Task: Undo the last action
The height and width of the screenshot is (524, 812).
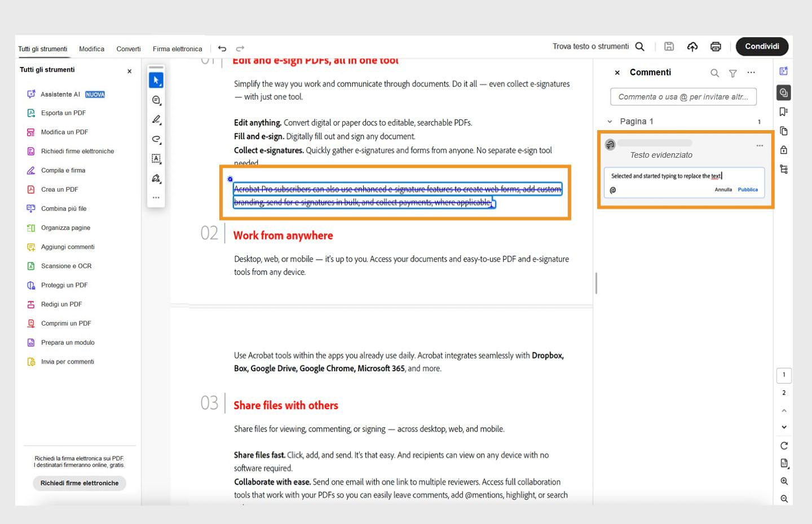Action: [222, 48]
